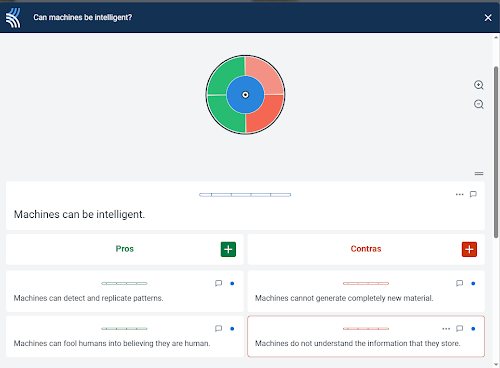Open comments on 'Machines can be intelligent.' thesis
Screen dimensions: 500x368
coord(473,194)
